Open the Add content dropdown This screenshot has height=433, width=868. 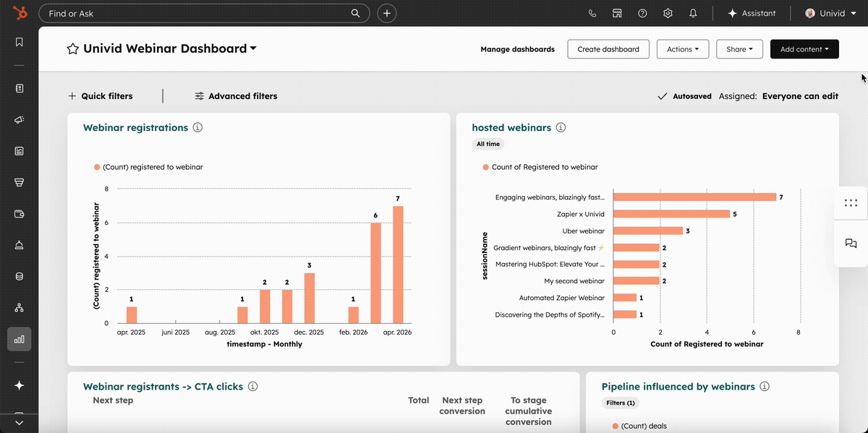coord(804,48)
